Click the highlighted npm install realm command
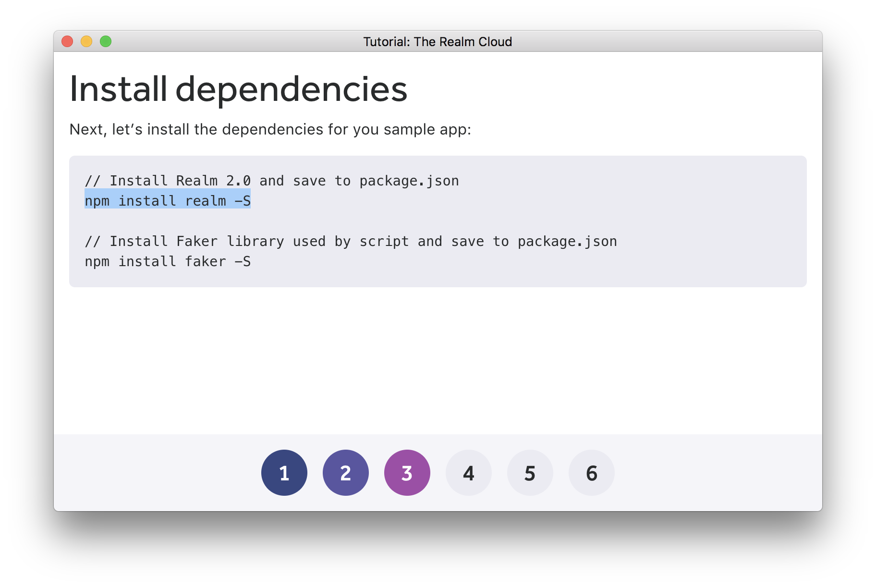The width and height of the screenshot is (876, 588). (167, 201)
